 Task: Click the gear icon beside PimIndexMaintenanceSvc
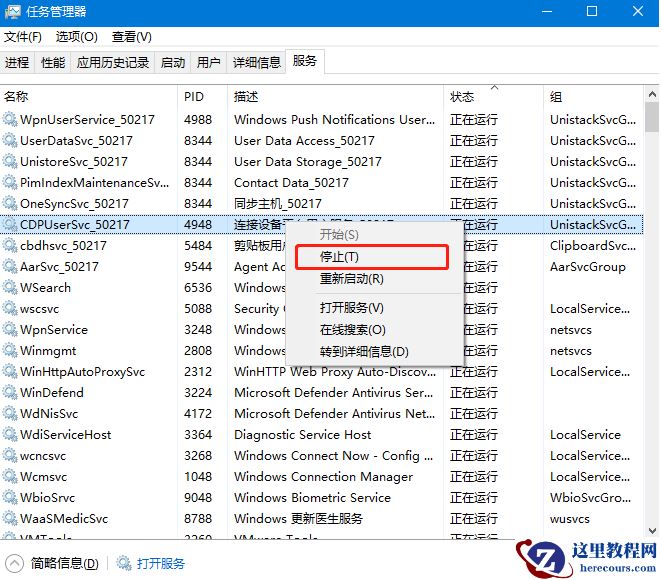[x=10, y=183]
